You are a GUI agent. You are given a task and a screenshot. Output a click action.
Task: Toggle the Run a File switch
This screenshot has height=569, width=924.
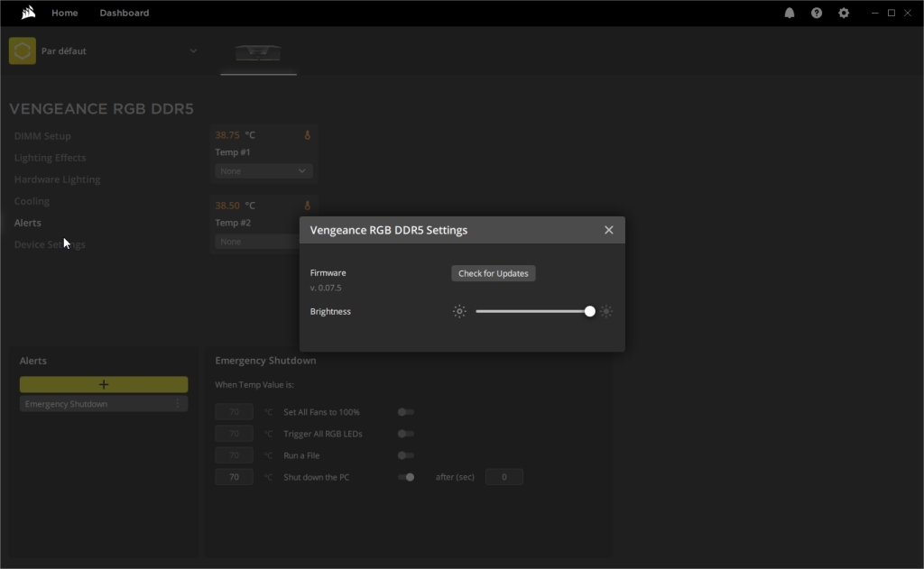coord(405,455)
